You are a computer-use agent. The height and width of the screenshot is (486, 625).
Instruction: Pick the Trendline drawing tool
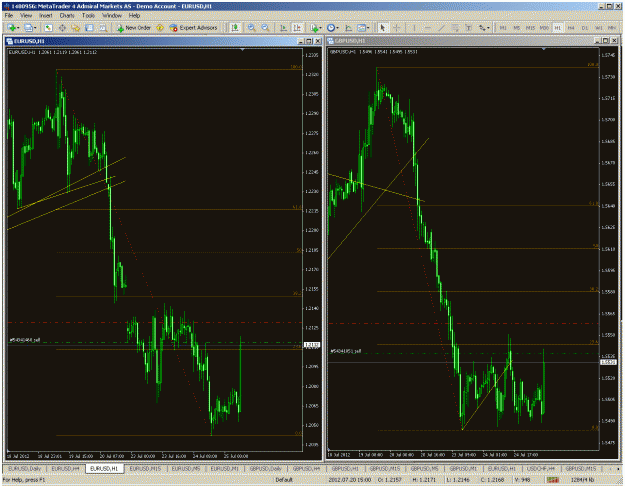tap(441, 28)
